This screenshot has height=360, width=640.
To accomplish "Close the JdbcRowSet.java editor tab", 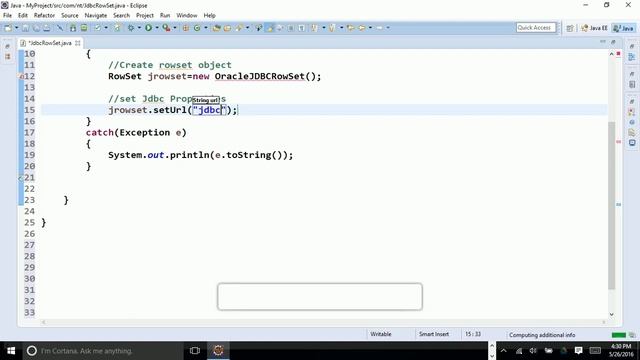I will [x=78, y=43].
